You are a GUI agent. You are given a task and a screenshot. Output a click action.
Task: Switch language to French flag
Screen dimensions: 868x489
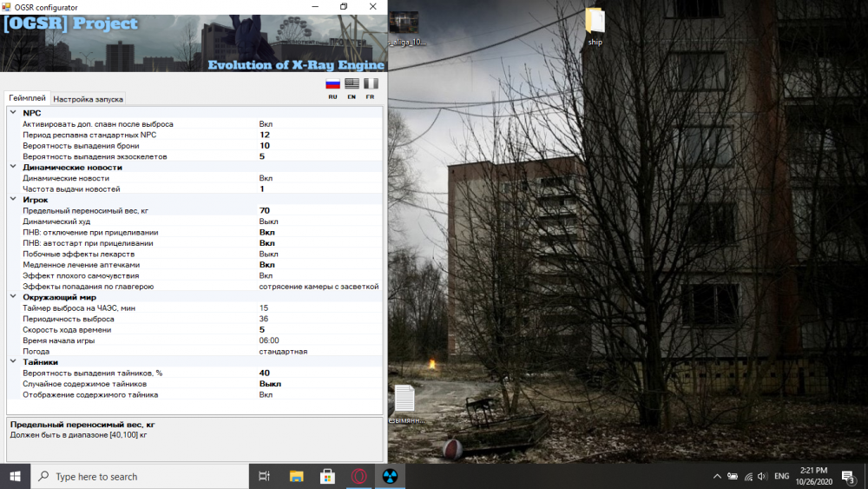[x=371, y=83]
